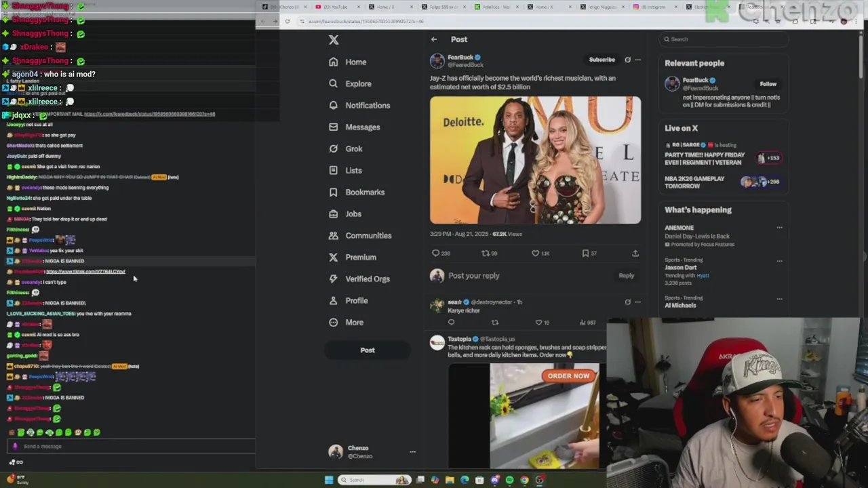
Task: Follow FearBuck in Relevant people
Action: point(768,84)
